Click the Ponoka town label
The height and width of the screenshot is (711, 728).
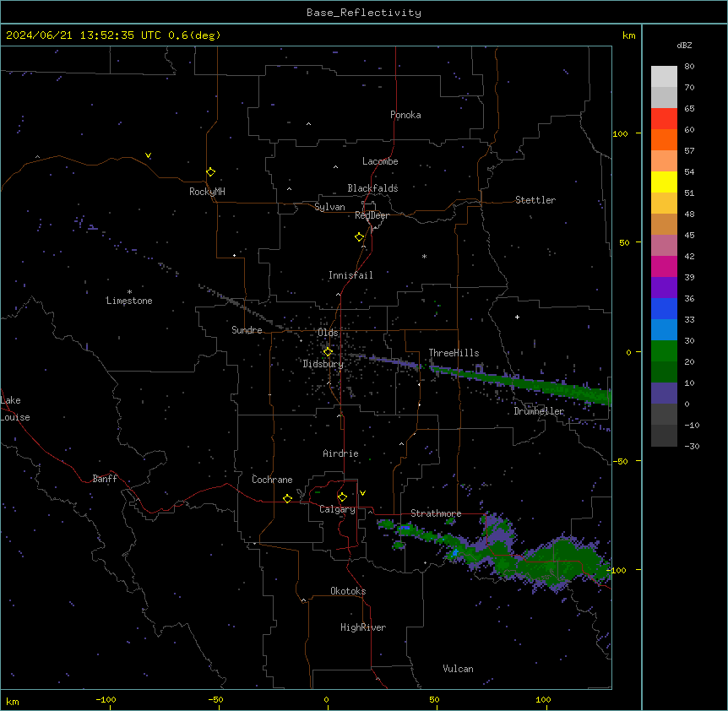click(x=405, y=115)
